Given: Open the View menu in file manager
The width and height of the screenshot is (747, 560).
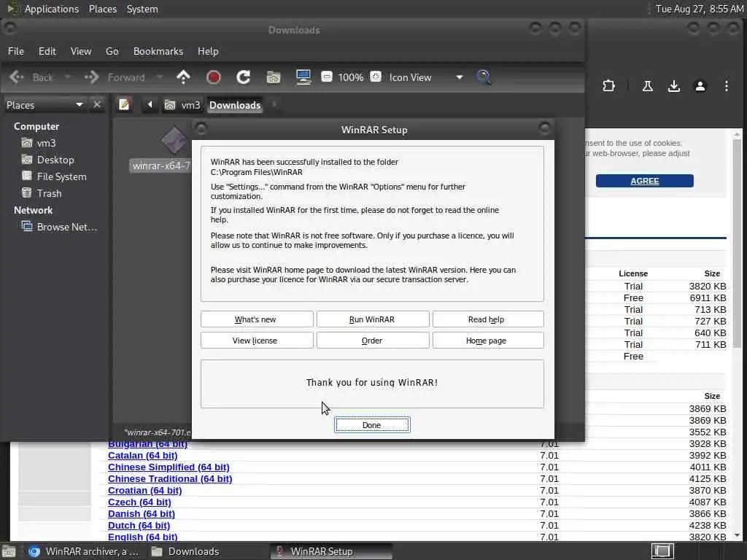Looking at the screenshot, I should coord(81,51).
